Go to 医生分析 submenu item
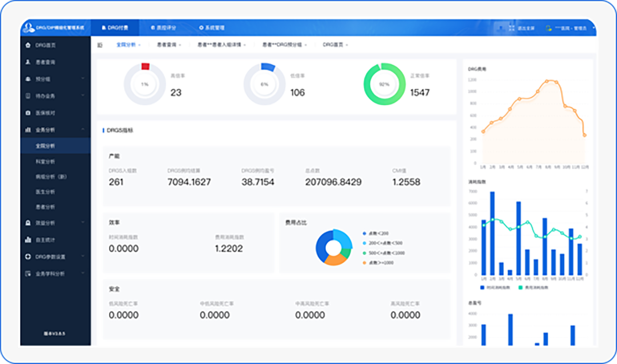617x364 pixels. [x=45, y=192]
